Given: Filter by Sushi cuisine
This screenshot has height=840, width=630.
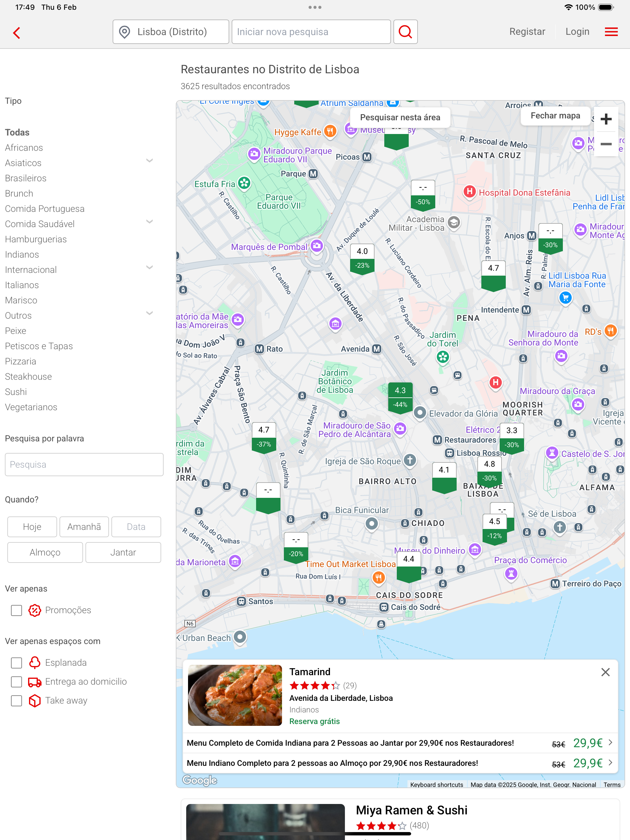Looking at the screenshot, I should pos(16,392).
